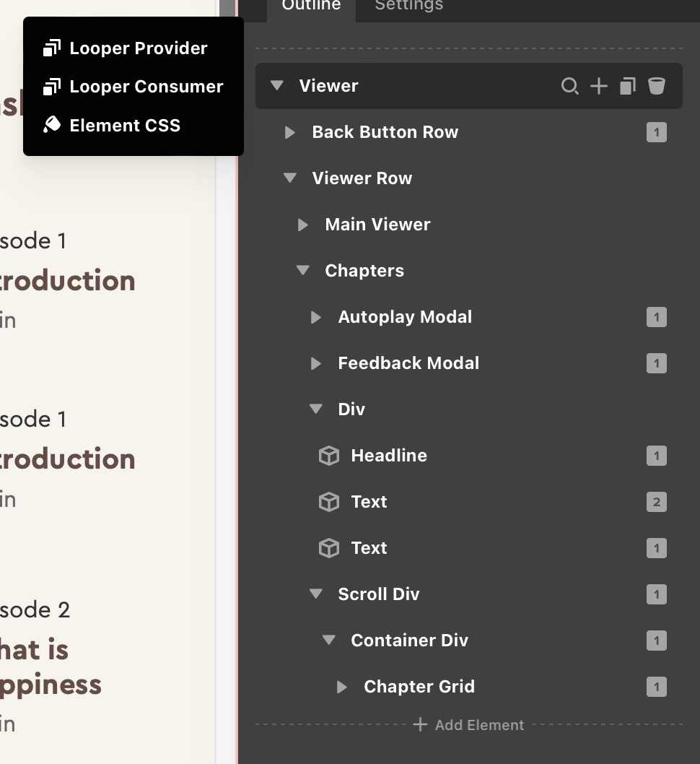Select Container Div in outline
Image resolution: width=700 pixels, height=764 pixels.
[409, 641]
